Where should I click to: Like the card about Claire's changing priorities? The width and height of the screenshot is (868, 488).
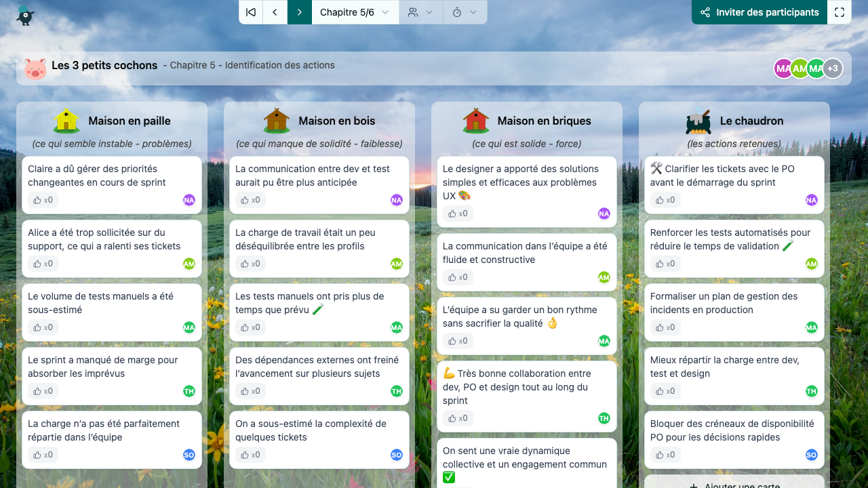pyautogui.click(x=42, y=200)
